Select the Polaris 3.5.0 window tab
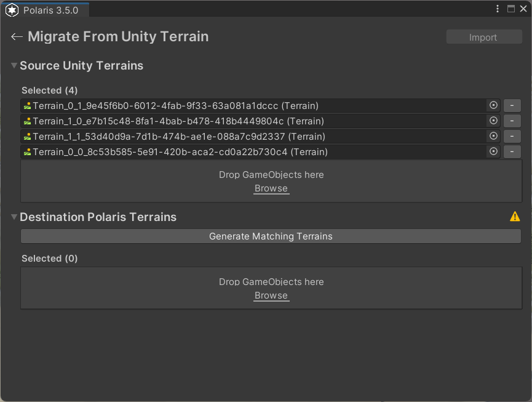The height and width of the screenshot is (402, 532). [45, 10]
